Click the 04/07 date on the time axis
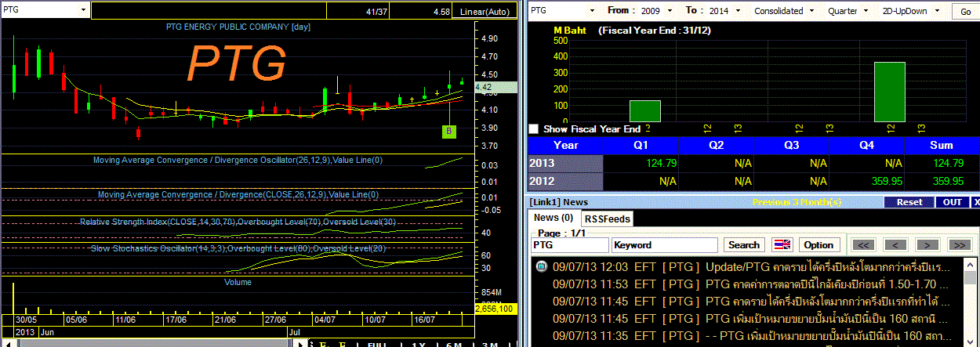 (325, 320)
